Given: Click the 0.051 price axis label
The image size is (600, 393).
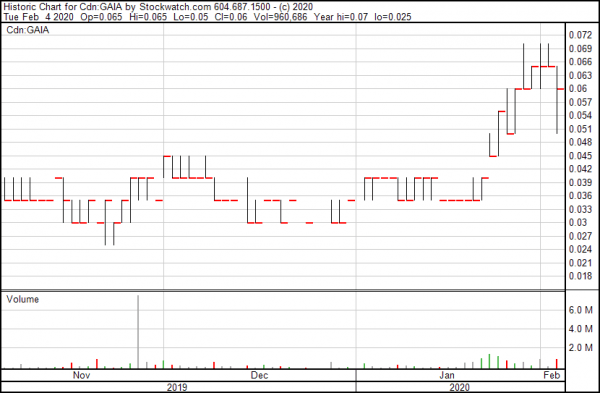Looking at the screenshot, I should [x=580, y=129].
